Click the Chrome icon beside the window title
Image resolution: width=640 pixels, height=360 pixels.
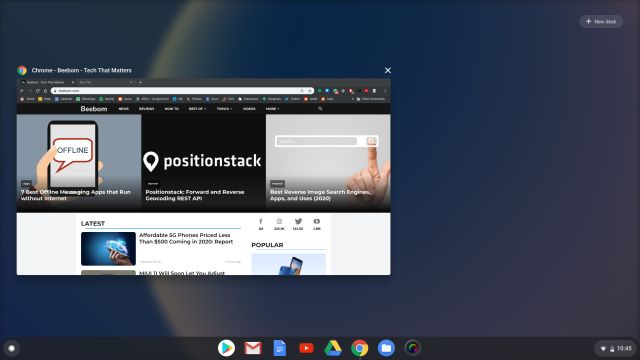(x=22, y=70)
